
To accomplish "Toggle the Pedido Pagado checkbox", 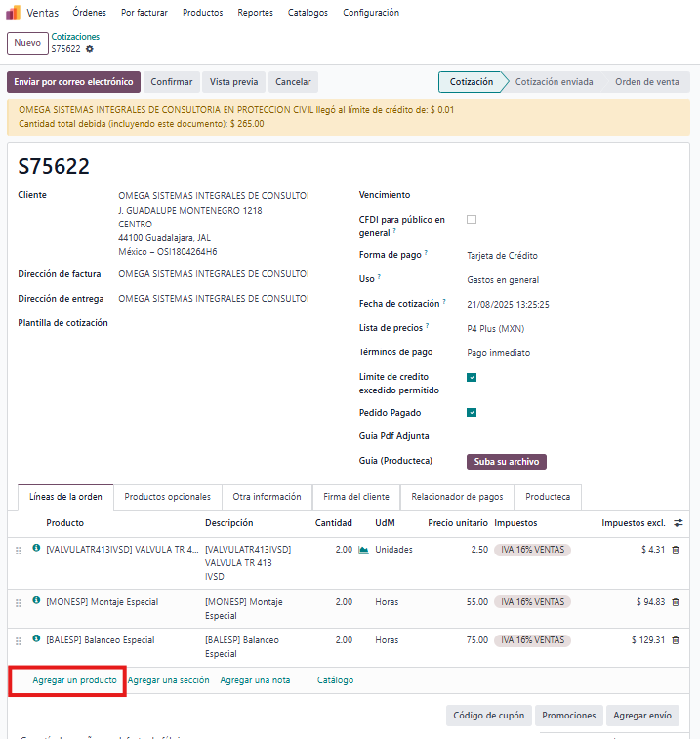I will coord(472,412).
